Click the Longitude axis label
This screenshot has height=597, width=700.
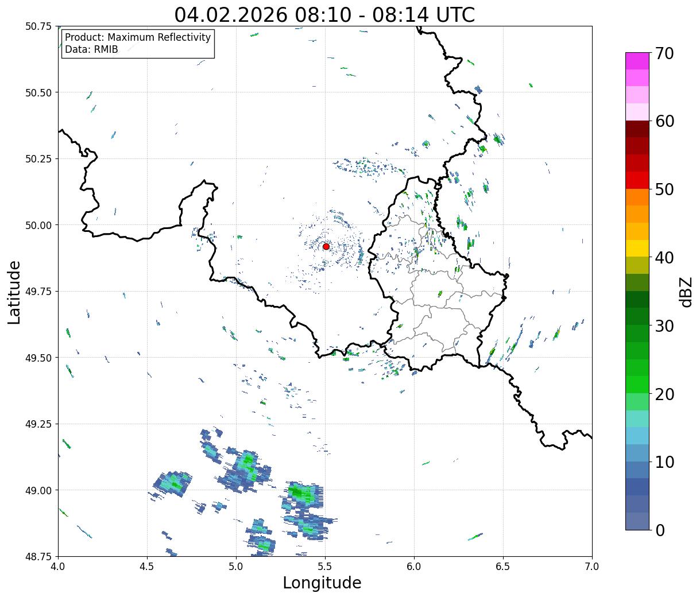322,583
